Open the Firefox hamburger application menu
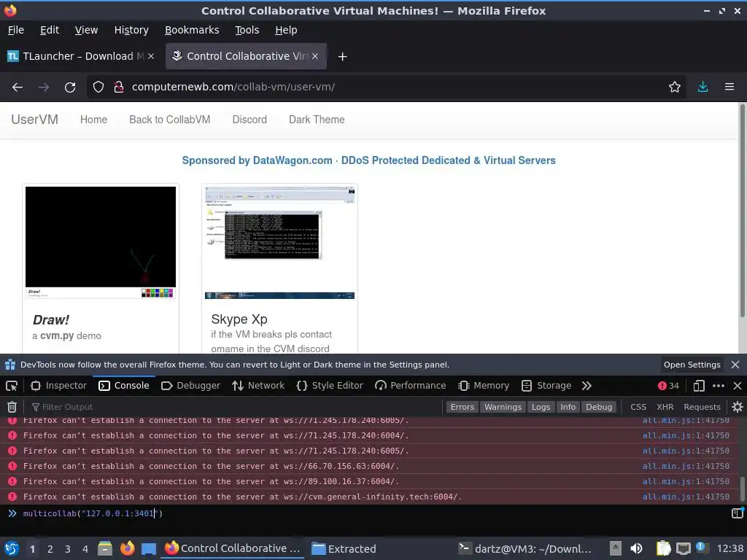Viewport: 747px width, 560px height. (729, 87)
